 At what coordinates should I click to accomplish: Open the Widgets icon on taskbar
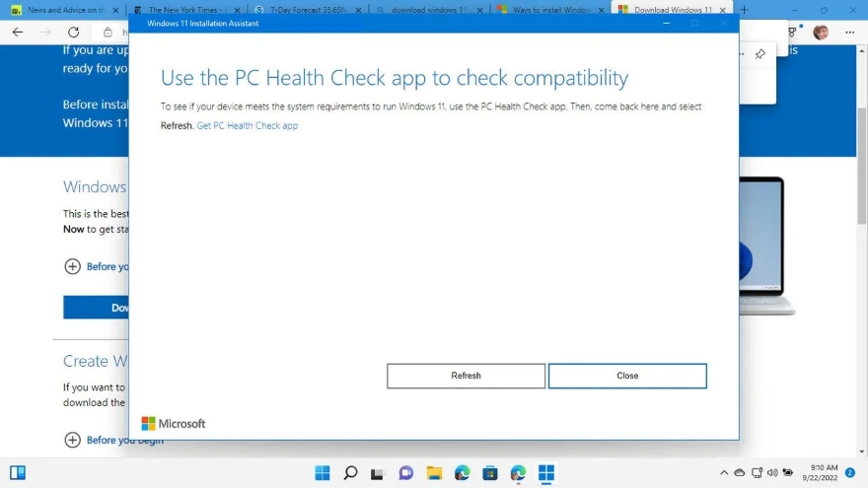point(18,473)
